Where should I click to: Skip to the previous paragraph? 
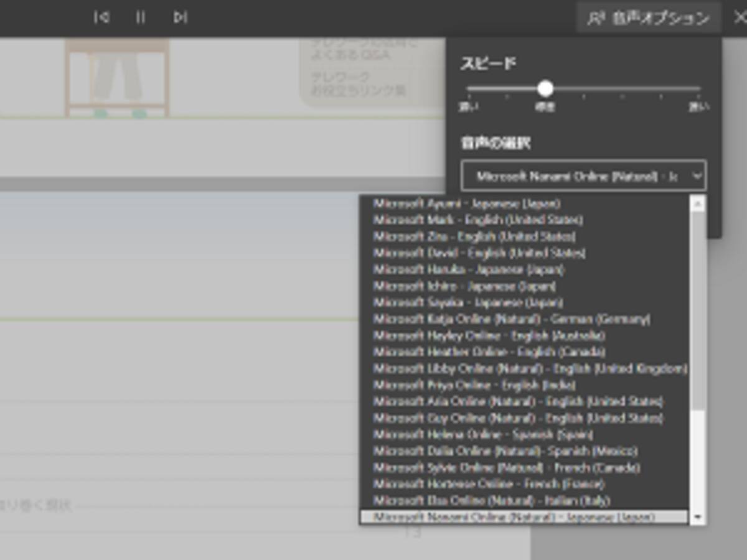[101, 17]
